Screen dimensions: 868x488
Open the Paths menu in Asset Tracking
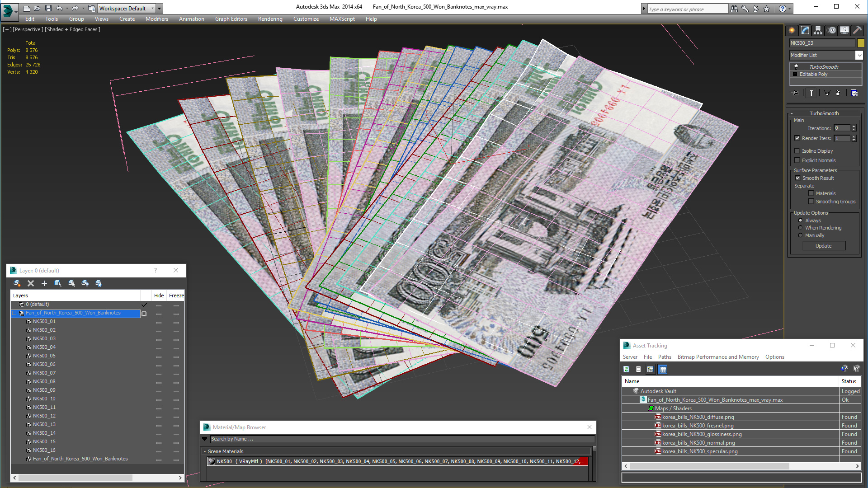(x=665, y=357)
